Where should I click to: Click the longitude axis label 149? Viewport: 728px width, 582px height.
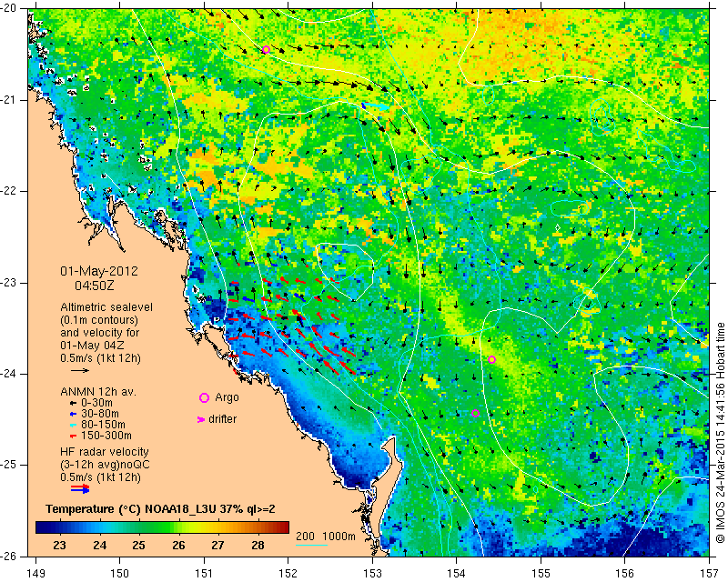(35, 574)
